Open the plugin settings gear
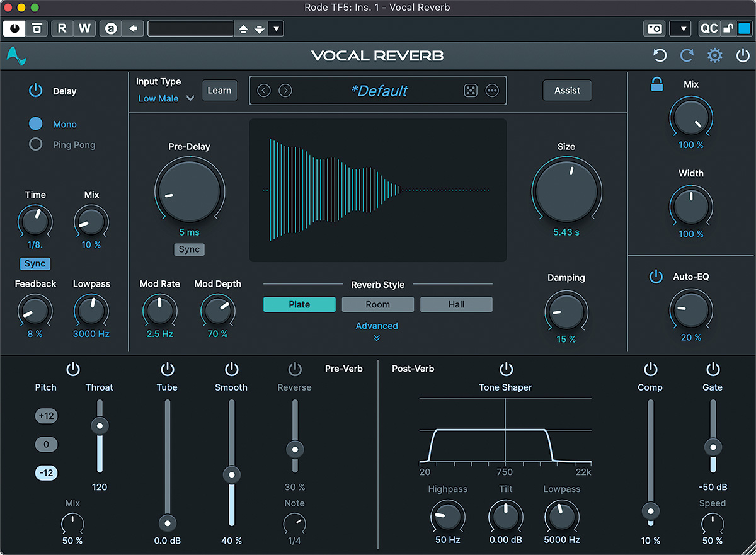This screenshot has width=756, height=555. coord(714,55)
